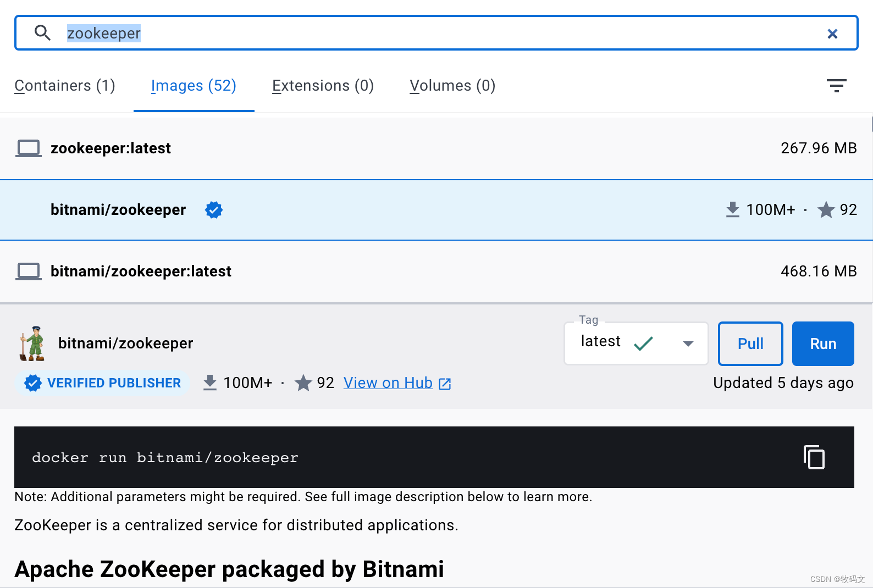Open the View on Hub link
This screenshot has height=588, width=873.
coord(388,383)
